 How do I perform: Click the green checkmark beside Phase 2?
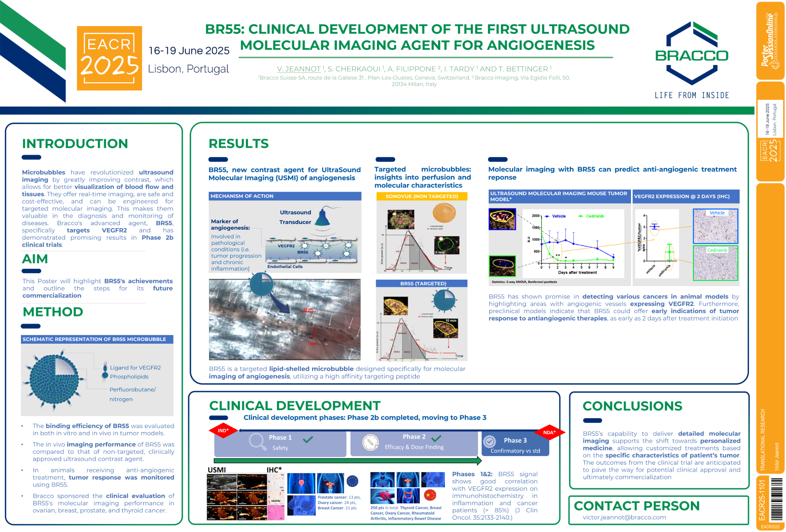pos(436,438)
